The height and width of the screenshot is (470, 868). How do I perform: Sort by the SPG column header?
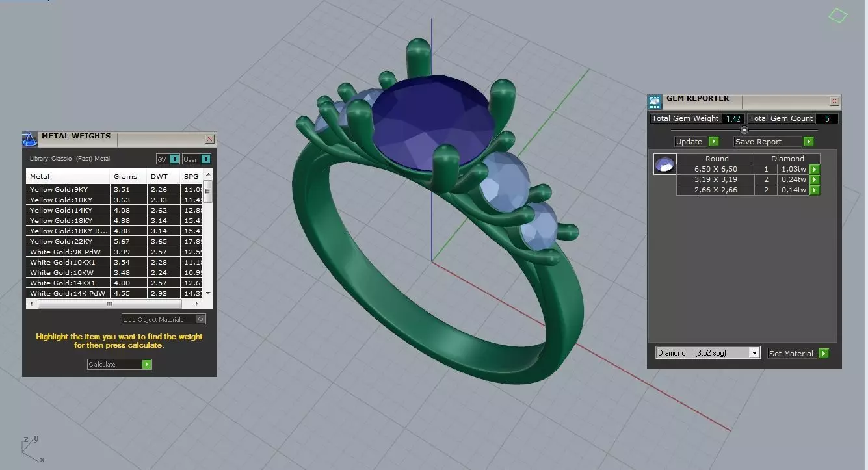(x=192, y=176)
